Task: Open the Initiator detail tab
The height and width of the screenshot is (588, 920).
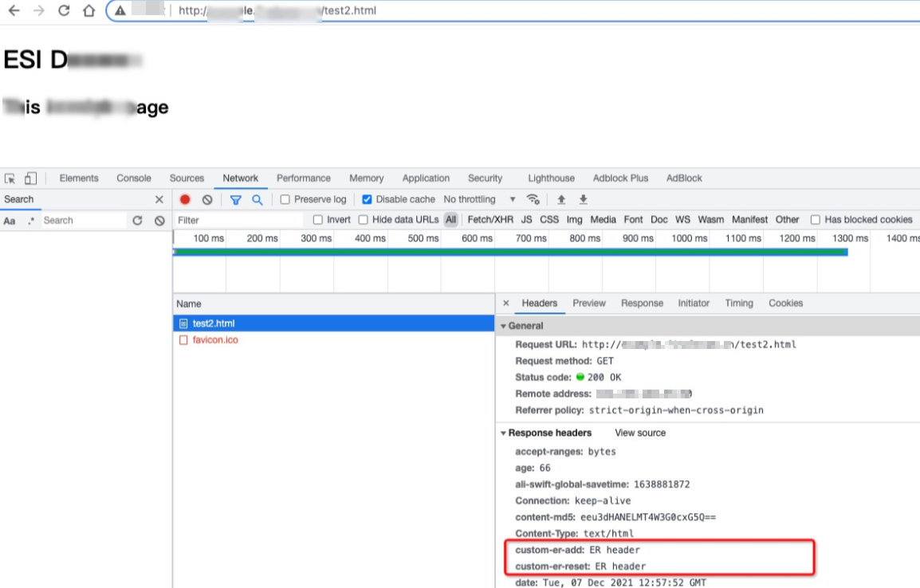Action: point(694,303)
